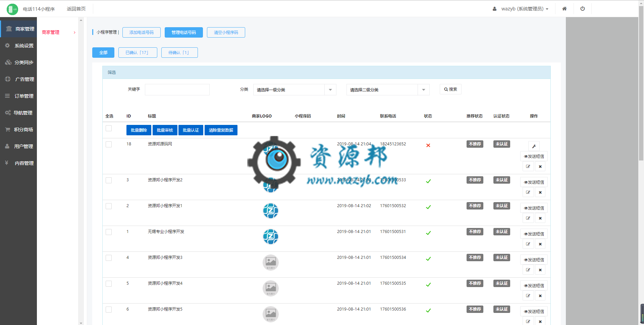Open 系统设置 in the sidebar
Viewport: 644px width, 325px height.
coord(18,46)
